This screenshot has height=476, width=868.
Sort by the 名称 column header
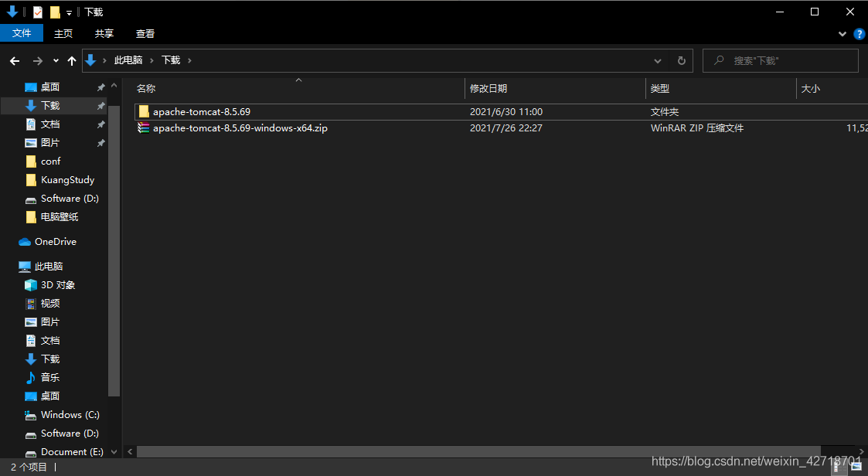click(x=146, y=89)
